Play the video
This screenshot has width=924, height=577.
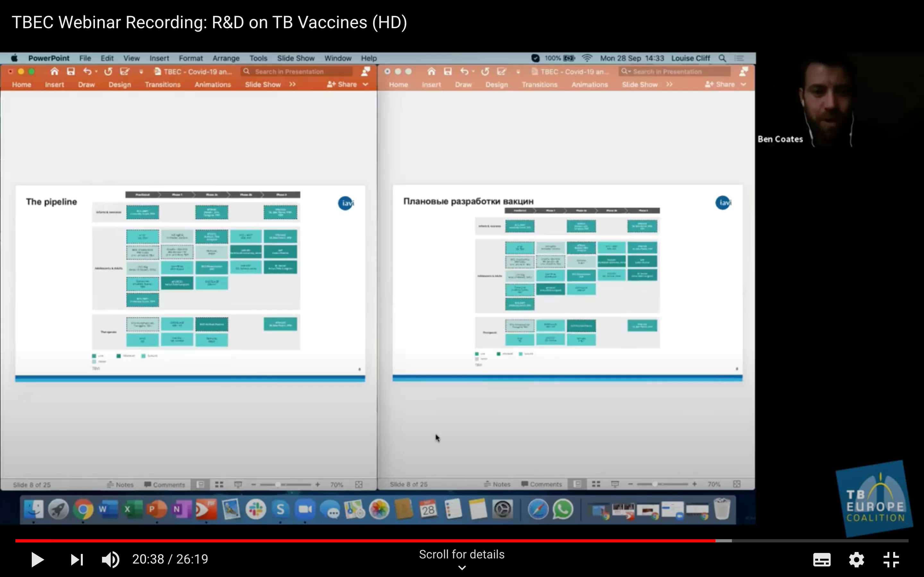pos(38,559)
